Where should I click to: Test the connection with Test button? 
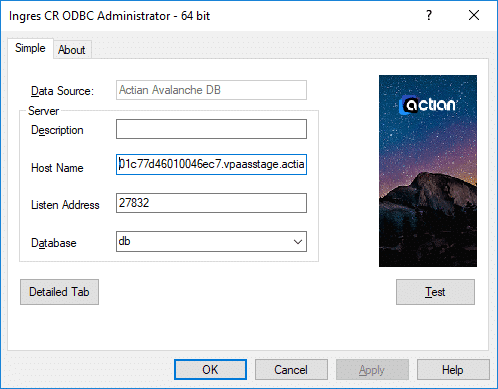coord(435,292)
